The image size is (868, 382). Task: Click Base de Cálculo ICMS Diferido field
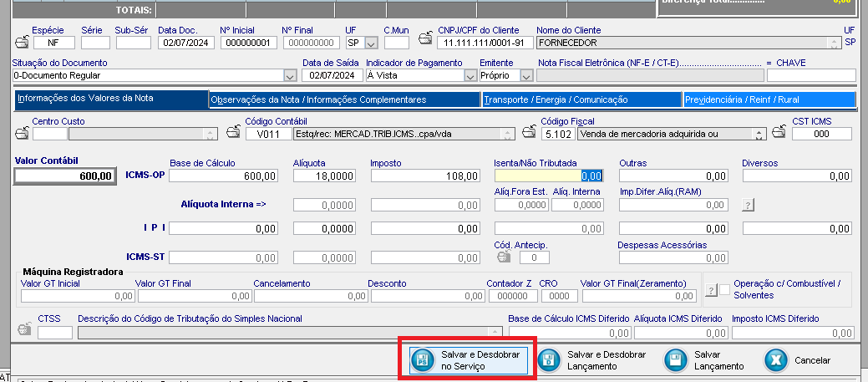(571, 333)
